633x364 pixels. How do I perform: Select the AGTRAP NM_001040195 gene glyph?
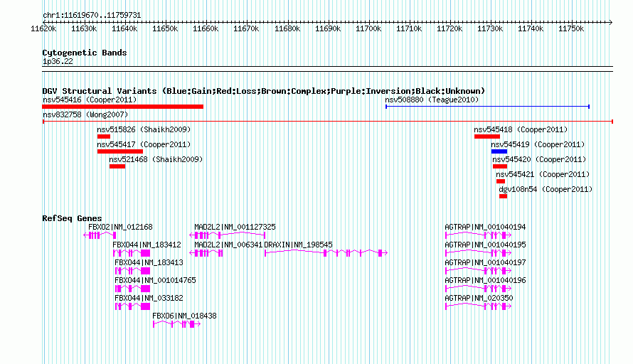pos(479,253)
